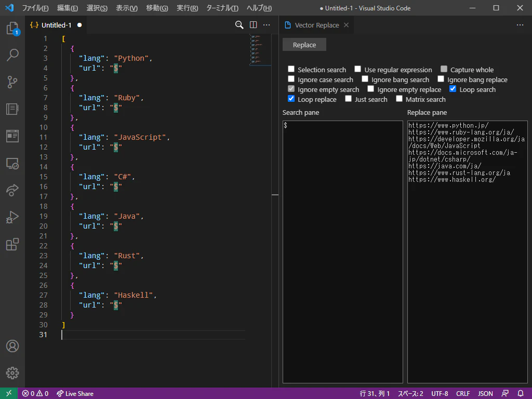532x399 pixels.
Task: Click the "Rust" value on line 23
Action: click(x=127, y=256)
